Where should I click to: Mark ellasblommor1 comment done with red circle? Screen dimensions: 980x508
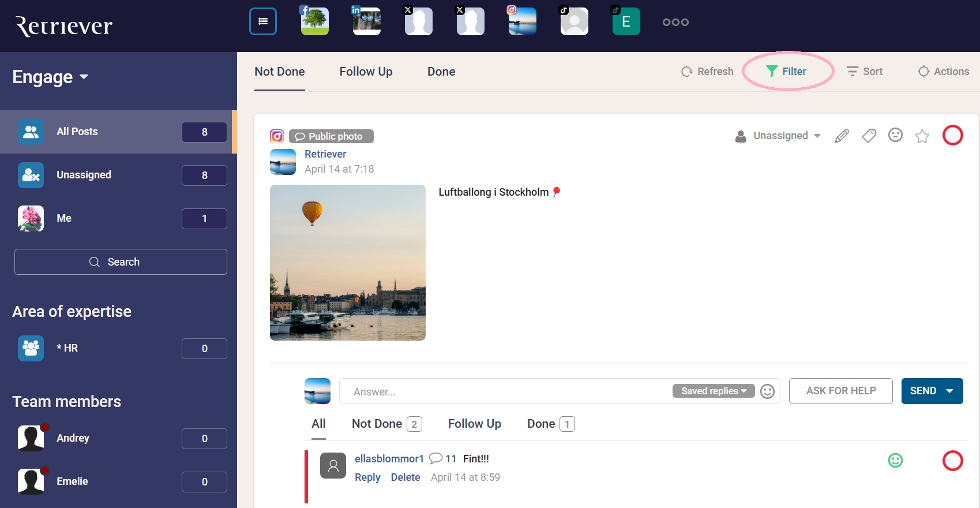tap(953, 461)
